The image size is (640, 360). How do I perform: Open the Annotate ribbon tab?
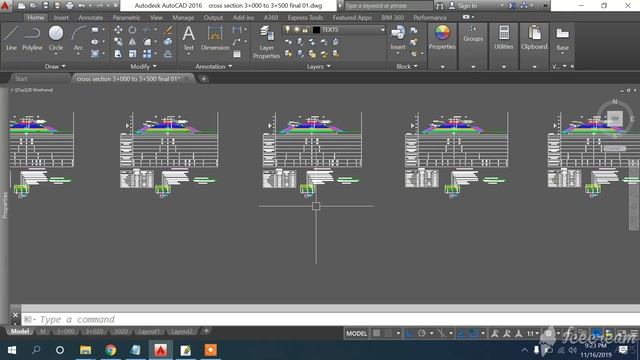point(91,18)
